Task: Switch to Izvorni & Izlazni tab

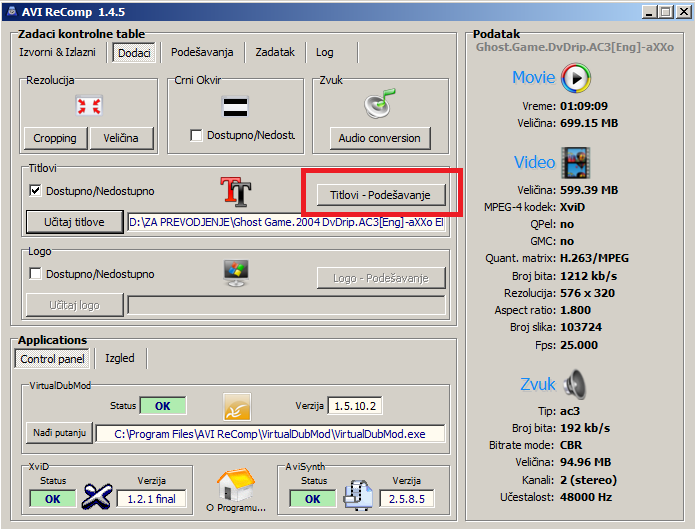Action: coord(57,52)
